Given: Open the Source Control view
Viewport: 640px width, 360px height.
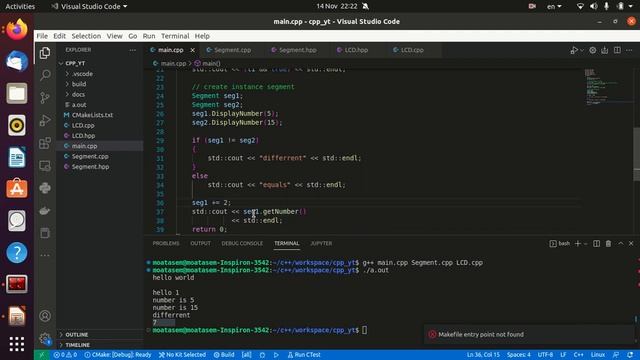Looking at the screenshot, I should [45, 98].
